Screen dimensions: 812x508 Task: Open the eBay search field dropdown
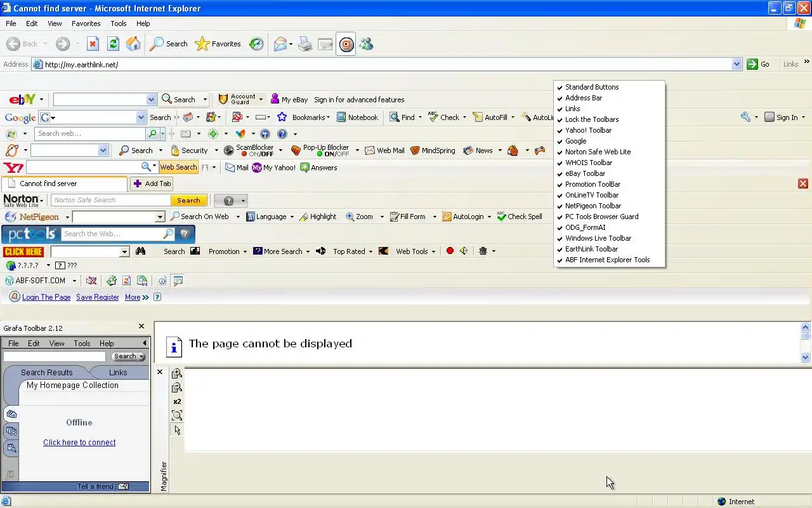pyautogui.click(x=151, y=99)
